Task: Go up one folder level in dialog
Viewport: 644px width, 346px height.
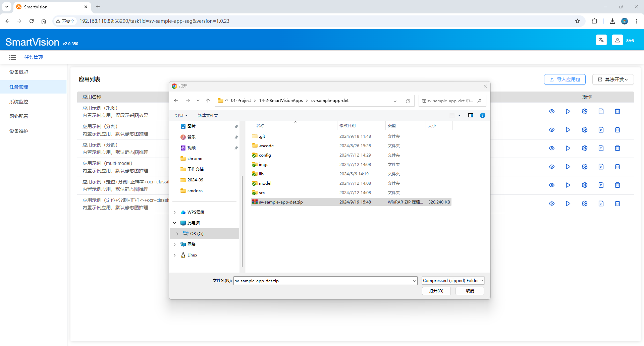Action: point(208,101)
